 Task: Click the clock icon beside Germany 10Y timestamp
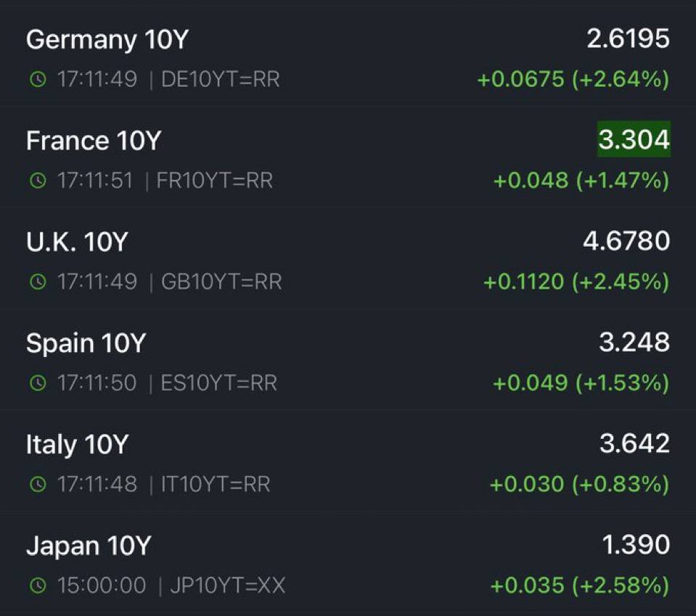tap(37, 80)
